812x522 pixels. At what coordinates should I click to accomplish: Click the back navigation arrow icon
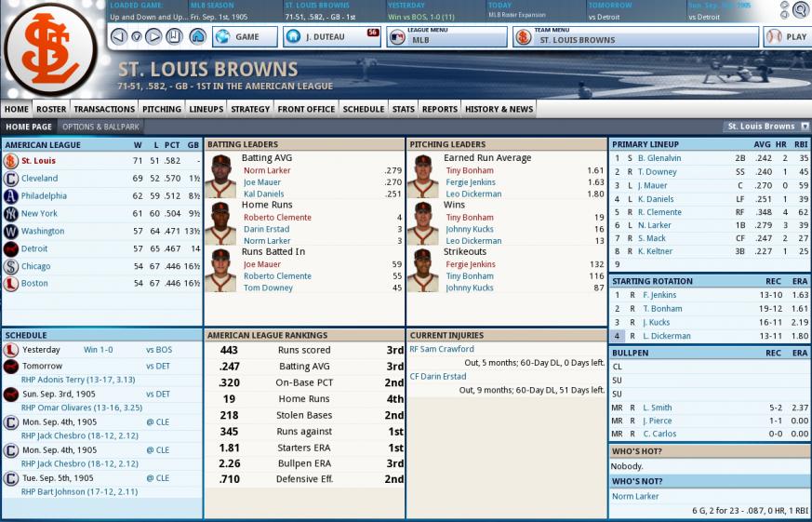[118, 36]
